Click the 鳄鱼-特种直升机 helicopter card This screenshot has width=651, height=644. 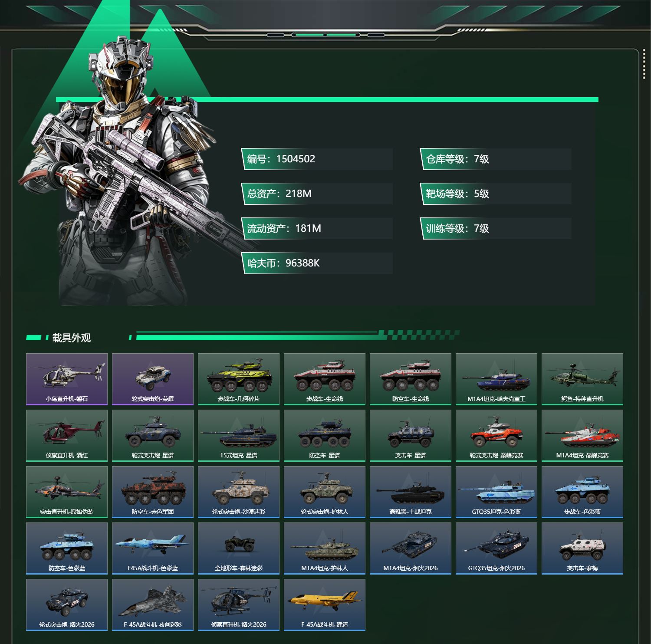tap(582, 379)
